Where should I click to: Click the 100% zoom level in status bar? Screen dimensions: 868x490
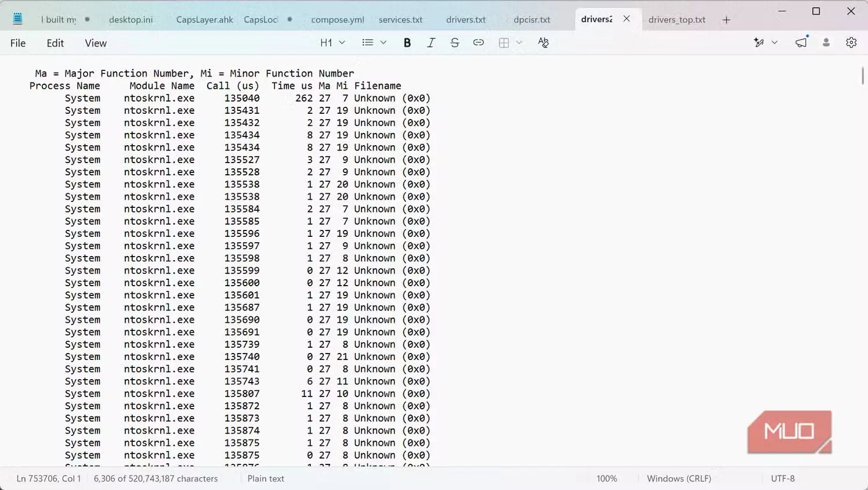coord(607,478)
